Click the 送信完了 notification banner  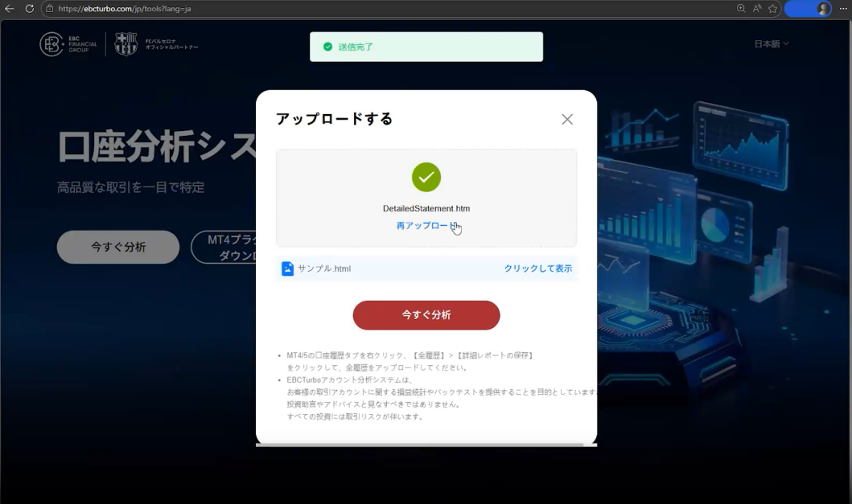[426, 47]
